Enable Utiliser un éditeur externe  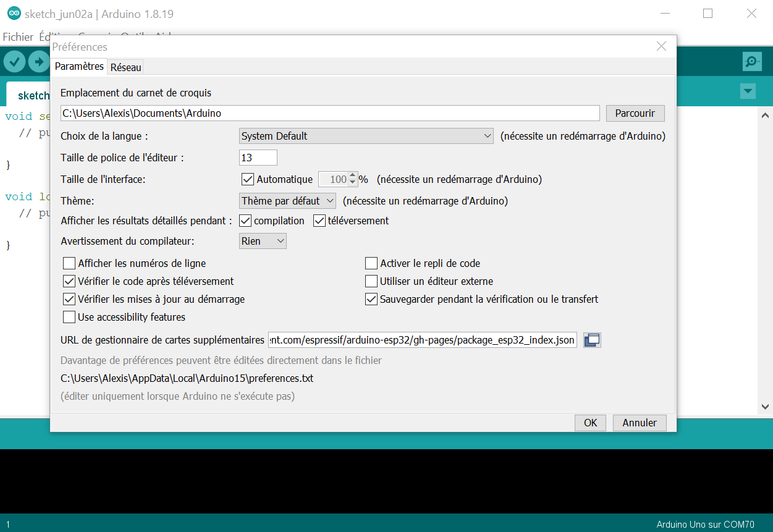point(371,281)
